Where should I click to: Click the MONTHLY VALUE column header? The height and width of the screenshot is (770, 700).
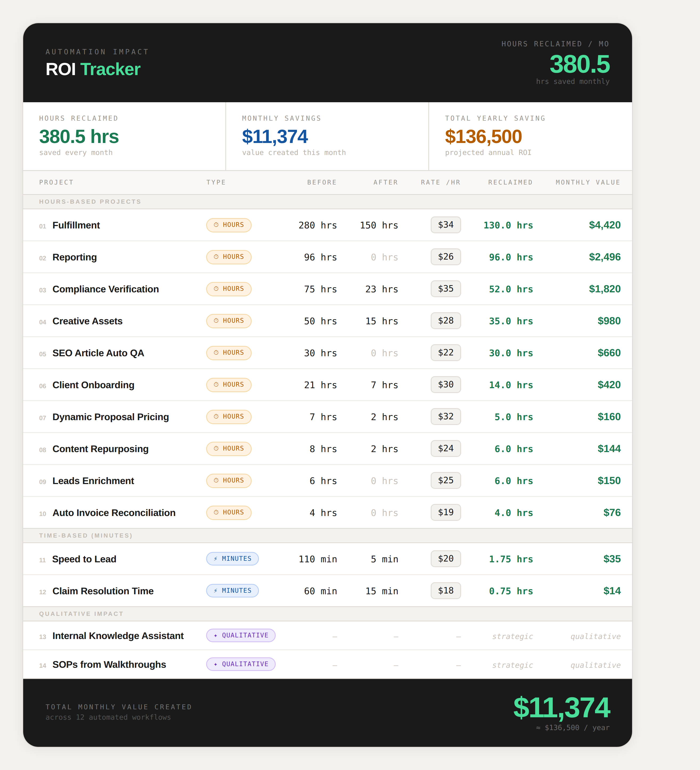pyautogui.click(x=588, y=183)
